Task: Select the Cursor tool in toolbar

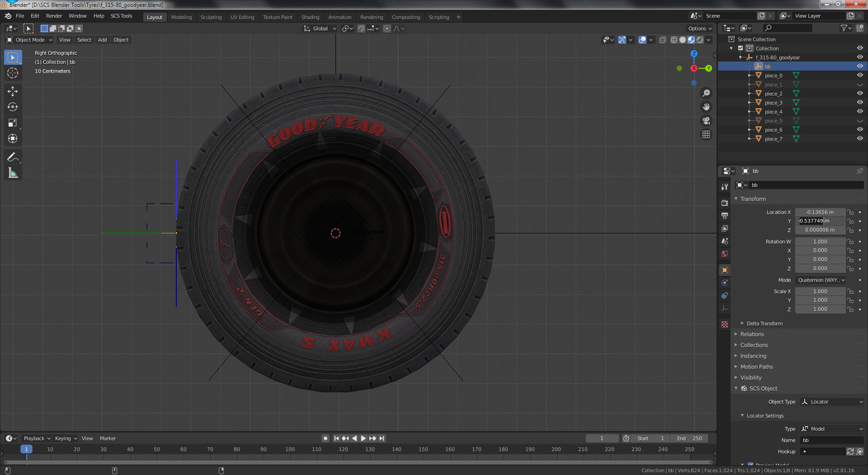Action: point(13,73)
